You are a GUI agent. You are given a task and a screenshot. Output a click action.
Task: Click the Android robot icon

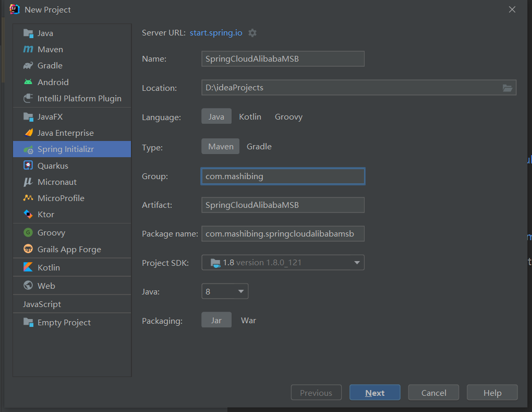(x=28, y=82)
